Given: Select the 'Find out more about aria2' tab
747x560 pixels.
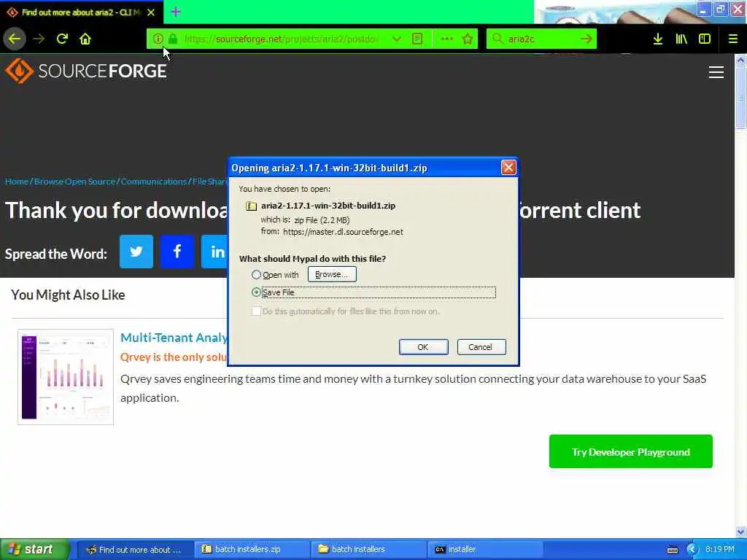Looking at the screenshot, I should tap(81, 12).
